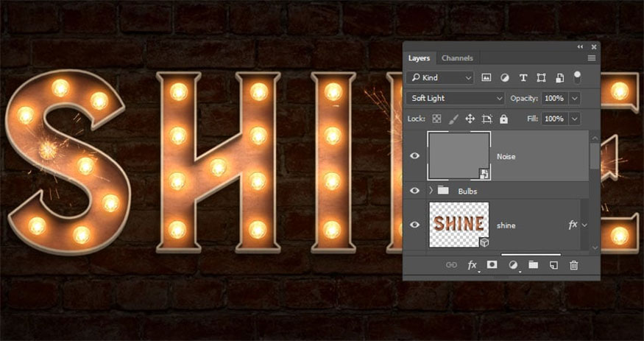
Task: Select the Layers tab
Action: click(419, 58)
